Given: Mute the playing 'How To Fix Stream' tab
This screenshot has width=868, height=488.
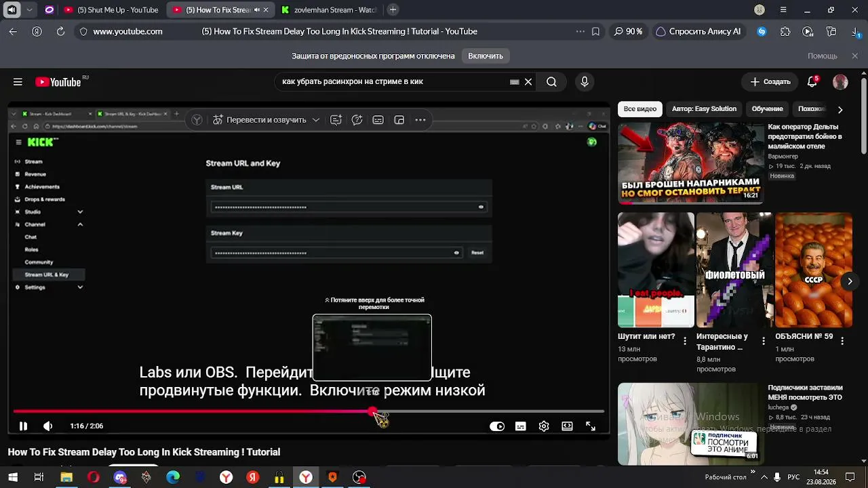Looking at the screenshot, I should (257, 10).
